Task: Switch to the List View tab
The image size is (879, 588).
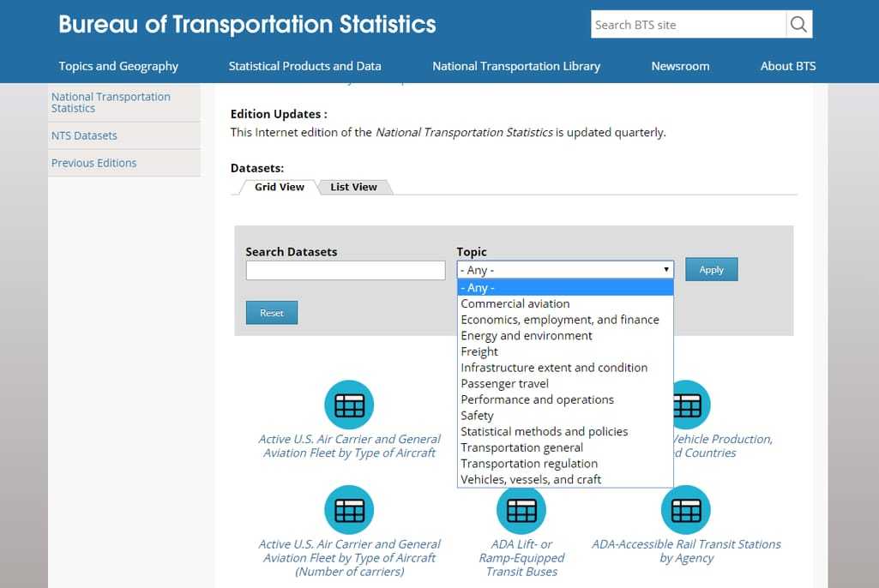Action: click(353, 187)
